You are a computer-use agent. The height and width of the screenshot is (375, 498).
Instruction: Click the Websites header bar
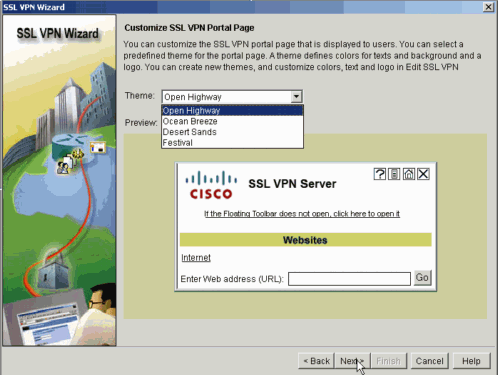305,240
